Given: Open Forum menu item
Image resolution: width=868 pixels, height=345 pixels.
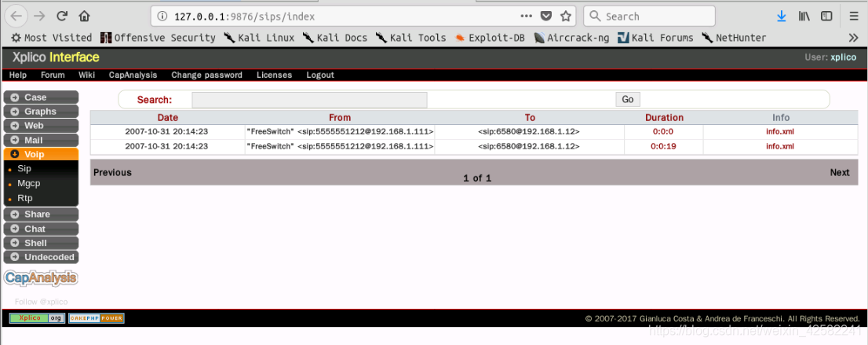Looking at the screenshot, I should [x=53, y=75].
